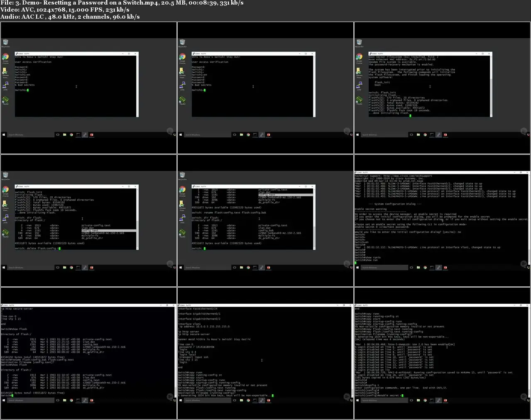Click 'The password-recovery mechanism is enabled' line

click(401, 65)
